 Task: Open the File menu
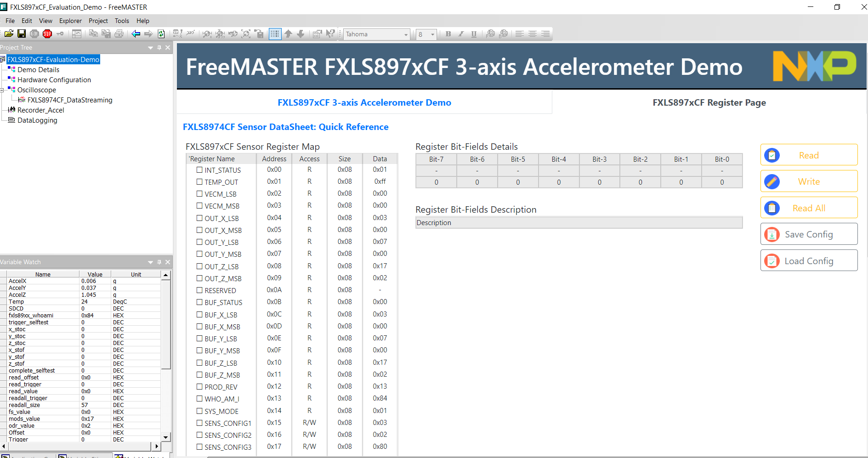coord(10,21)
